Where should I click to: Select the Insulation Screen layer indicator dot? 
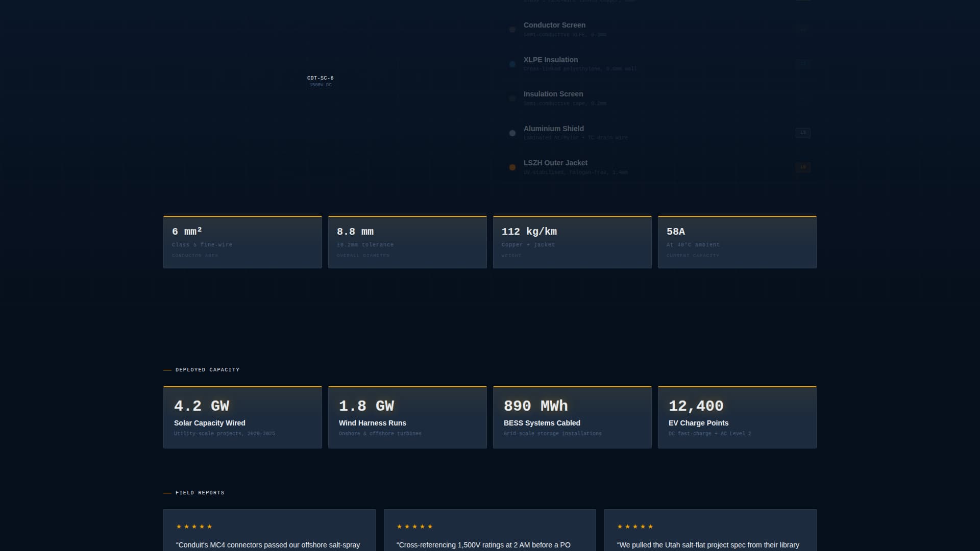512,98
